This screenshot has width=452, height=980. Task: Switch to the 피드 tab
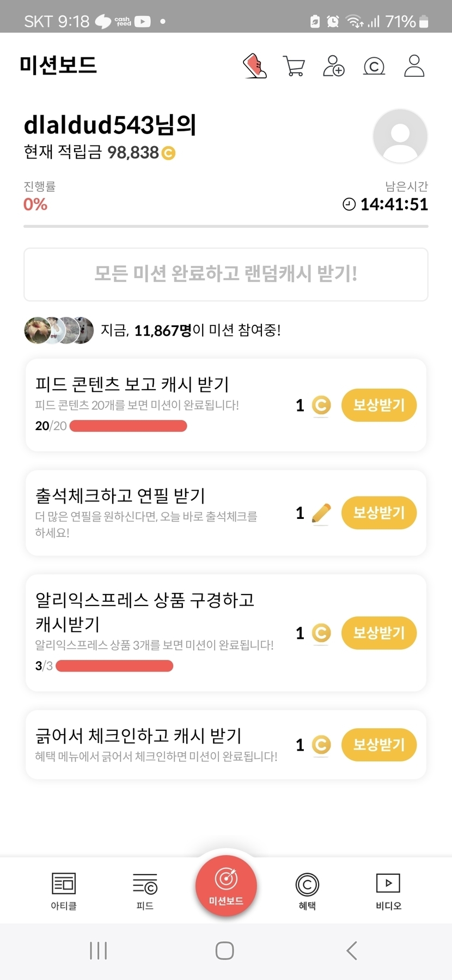145,891
